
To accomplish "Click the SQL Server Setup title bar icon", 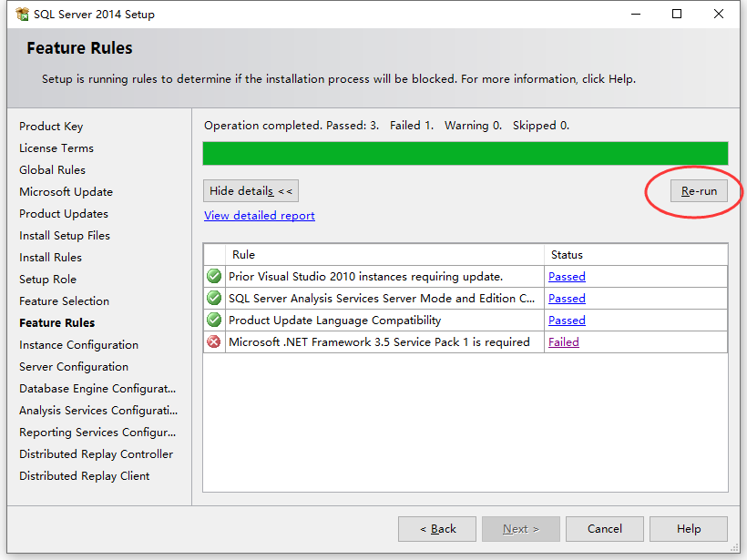I will [22, 14].
